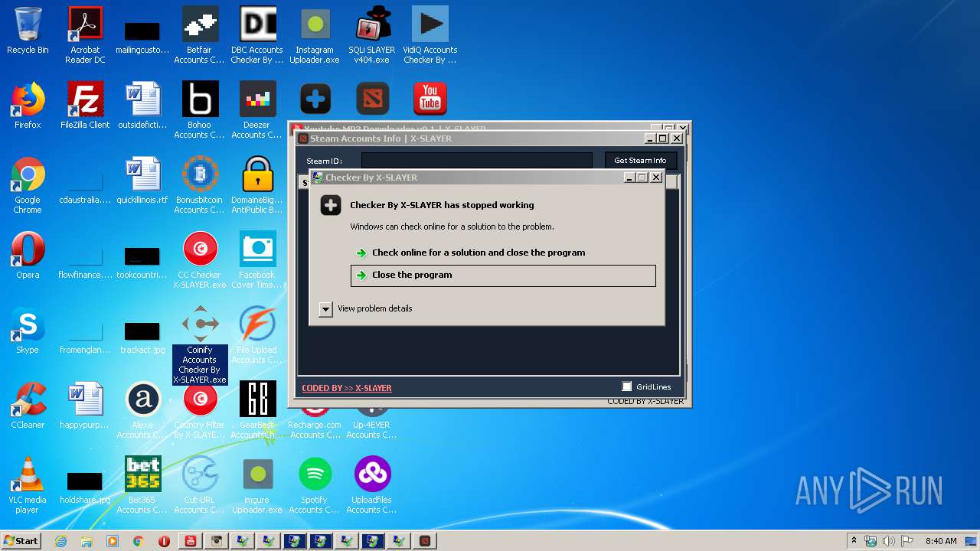Screen dimensions: 980x551
Task: Select Spotify Accounts Checker icon
Action: 315,485
